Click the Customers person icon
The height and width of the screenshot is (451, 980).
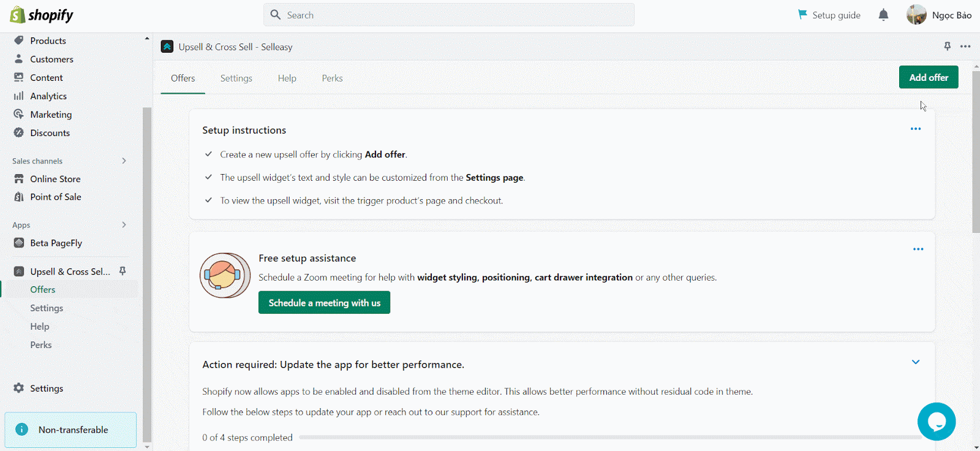pyautogui.click(x=19, y=59)
